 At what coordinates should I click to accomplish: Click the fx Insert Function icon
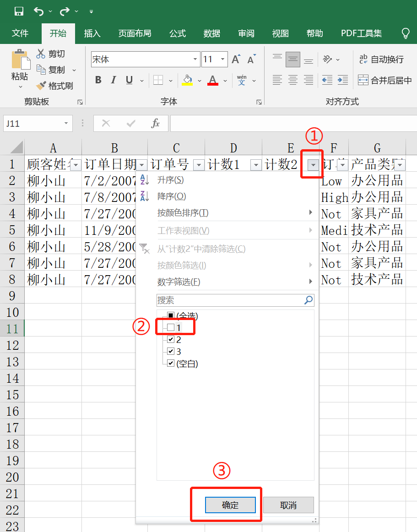[x=155, y=123]
